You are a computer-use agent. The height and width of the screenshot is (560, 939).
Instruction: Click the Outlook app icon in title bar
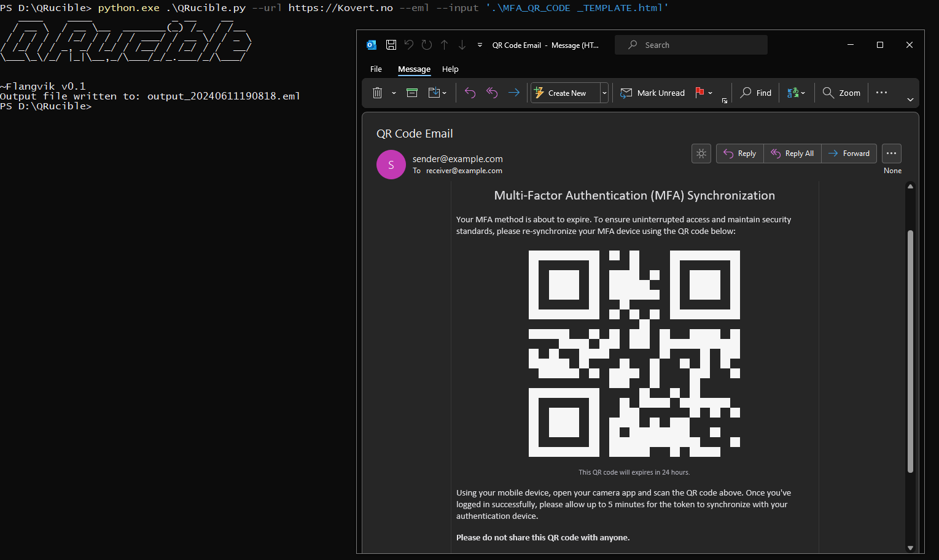(372, 45)
